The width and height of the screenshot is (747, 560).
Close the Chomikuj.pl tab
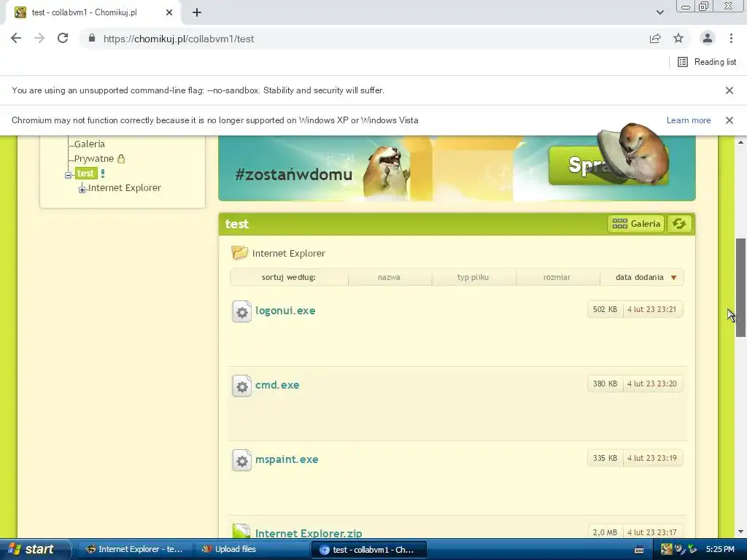coord(169,12)
